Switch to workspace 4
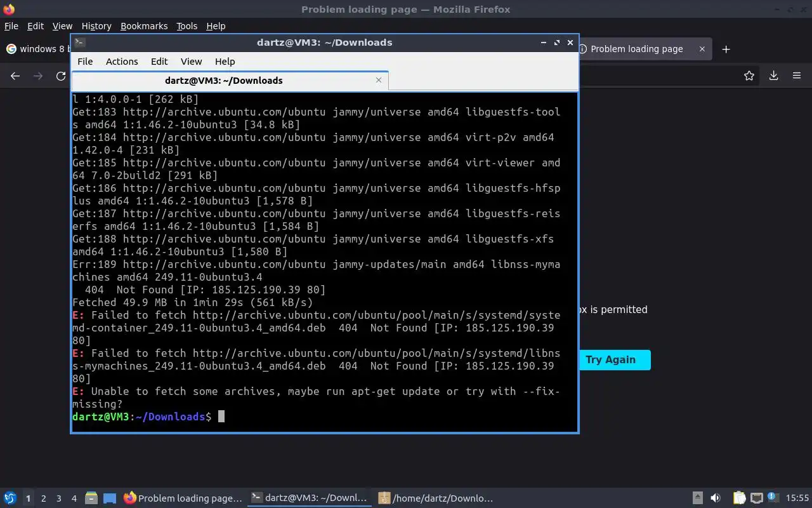This screenshot has height=508, width=812. [74, 498]
